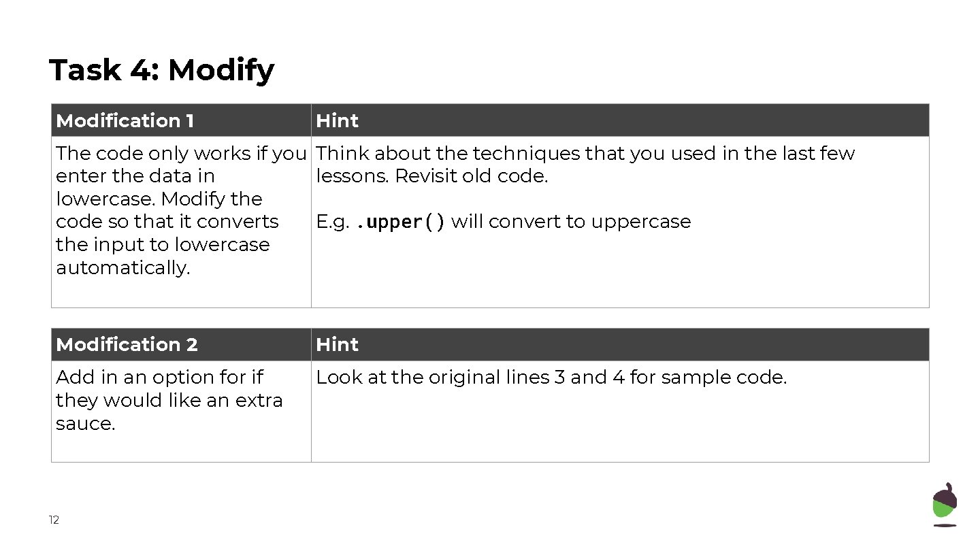Click the 'Modification 2' header cell
The height and width of the screenshot is (551, 980).
pyautogui.click(x=127, y=345)
